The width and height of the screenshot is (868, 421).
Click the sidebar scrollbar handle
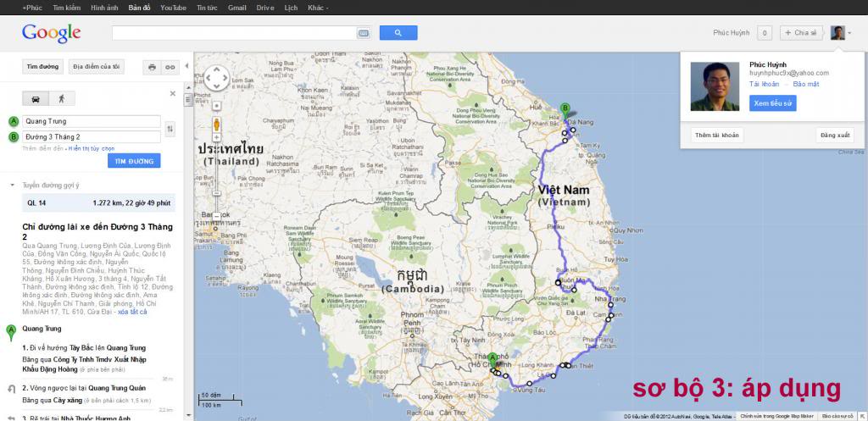[x=188, y=100]
